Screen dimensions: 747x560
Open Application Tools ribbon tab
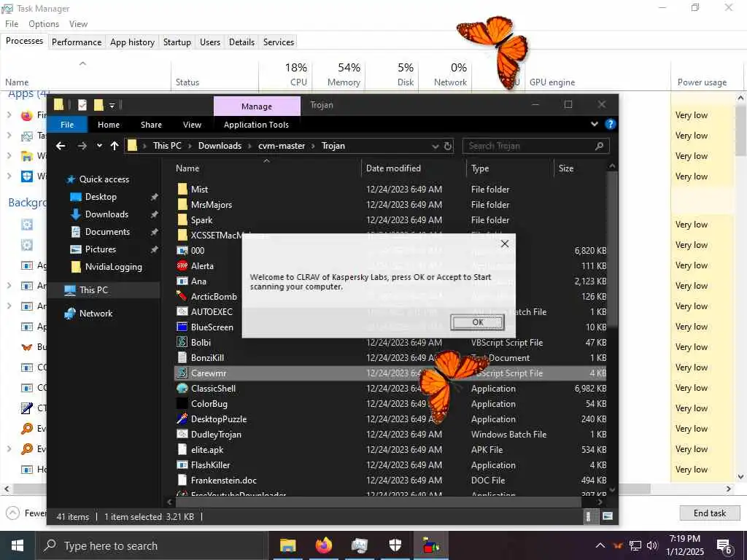256,125
